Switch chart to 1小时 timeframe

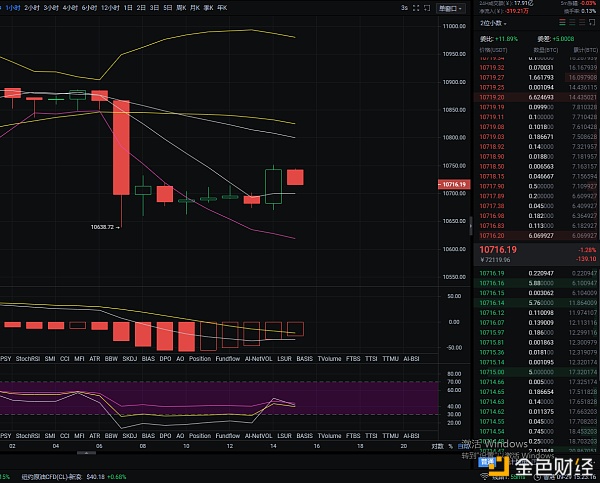(x=13, y=8)
